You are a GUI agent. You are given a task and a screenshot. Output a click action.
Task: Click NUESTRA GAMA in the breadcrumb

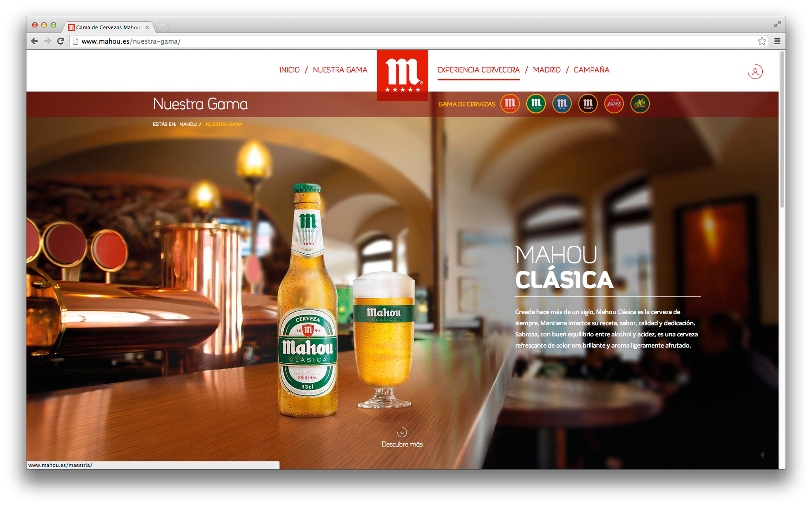point(224,124)
